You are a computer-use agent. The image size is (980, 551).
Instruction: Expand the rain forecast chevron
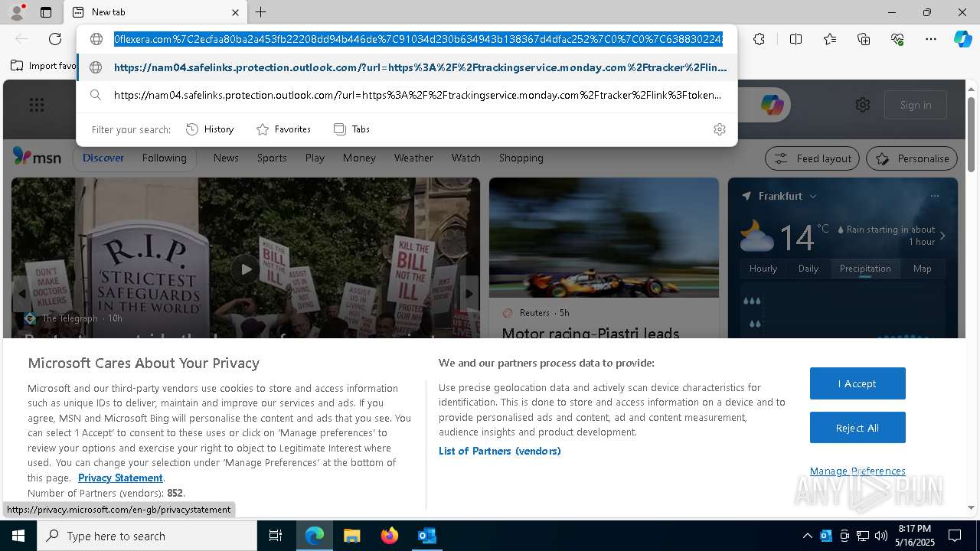point(942,236)
